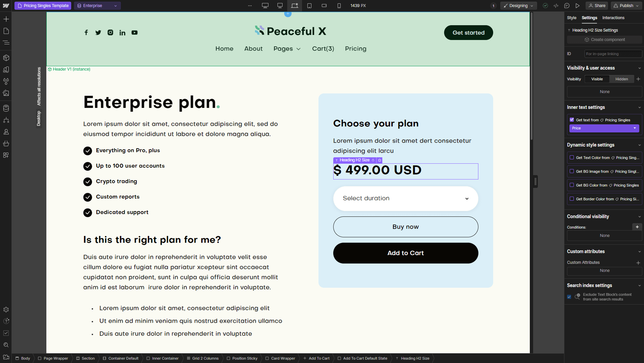Open the Components panel

(6, 57)
